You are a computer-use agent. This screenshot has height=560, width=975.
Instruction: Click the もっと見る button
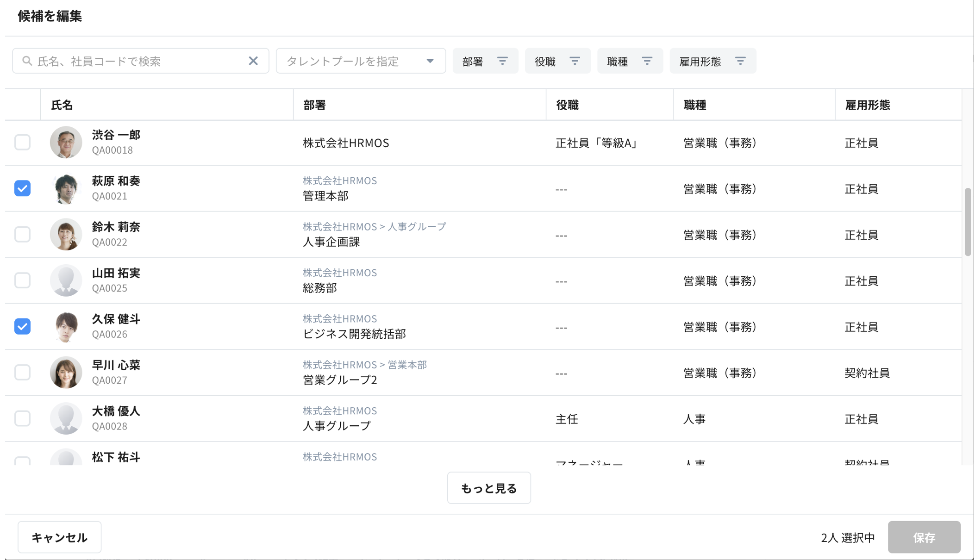pos(489,487)
